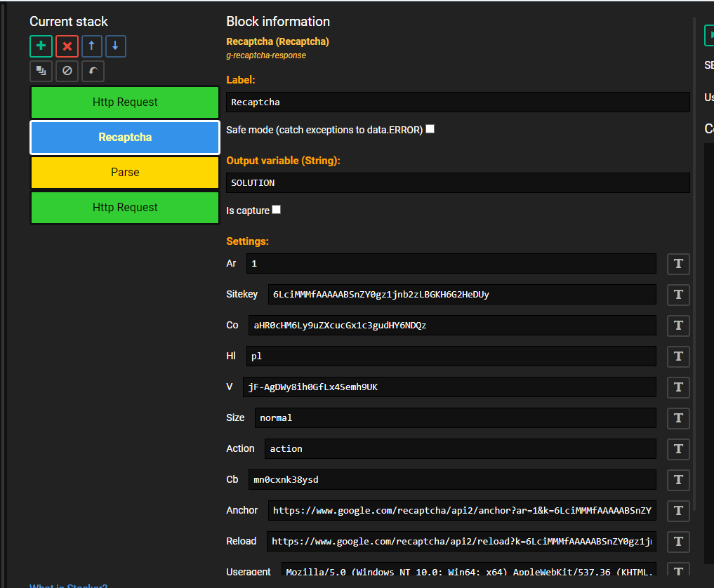Select the last Http Request block in the stack
Image resolution: width=714 pixels, height=588 pixels.
(x=125, y=208)
